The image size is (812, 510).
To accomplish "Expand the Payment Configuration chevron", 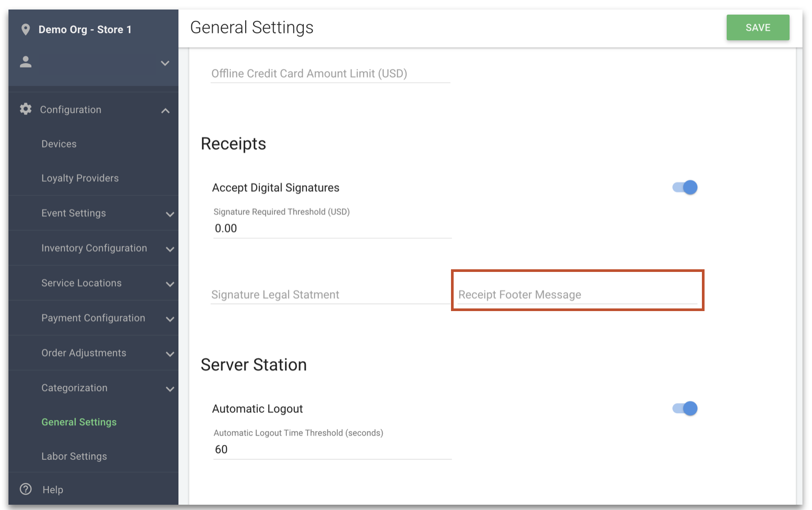I will coord(170,319).
